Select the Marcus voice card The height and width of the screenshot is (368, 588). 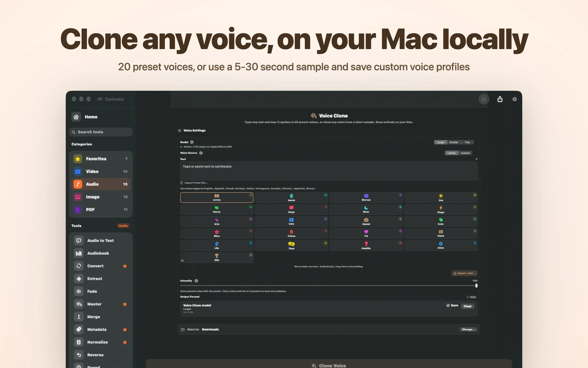(366, 197)
